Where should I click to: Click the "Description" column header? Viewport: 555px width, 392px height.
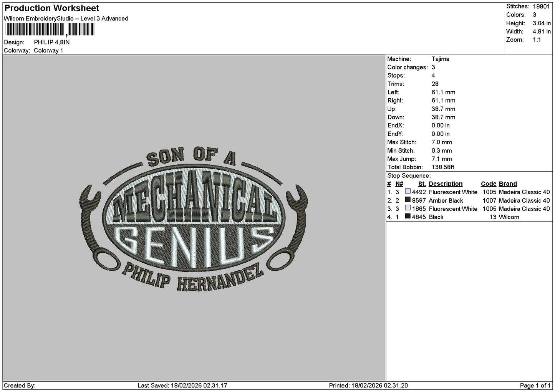click(x=446, y=184)
